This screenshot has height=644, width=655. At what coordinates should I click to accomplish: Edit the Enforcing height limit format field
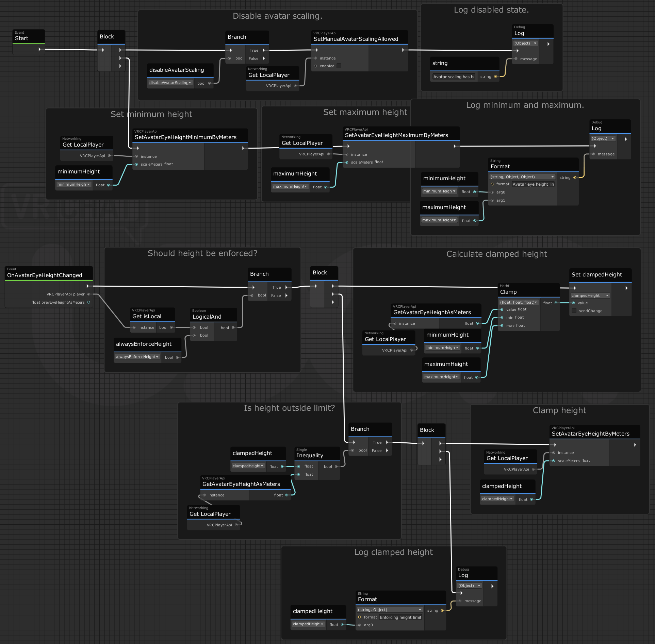(400, 617)
